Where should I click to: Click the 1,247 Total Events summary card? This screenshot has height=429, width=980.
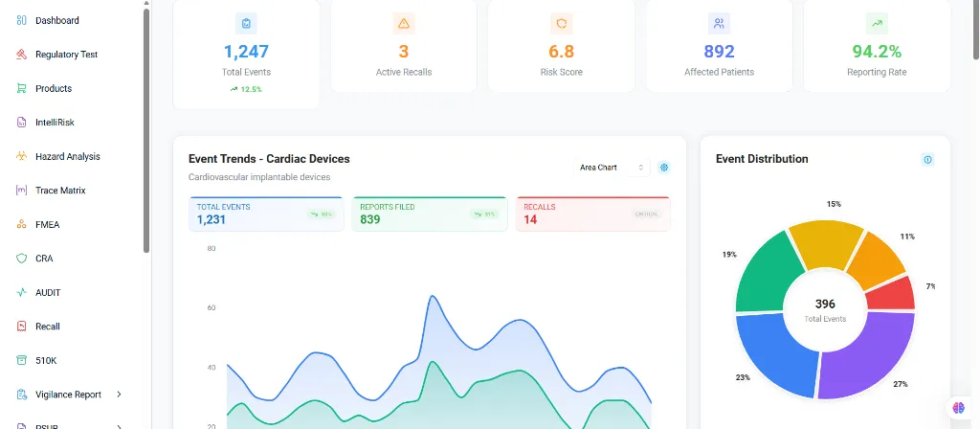click(246, 54)
